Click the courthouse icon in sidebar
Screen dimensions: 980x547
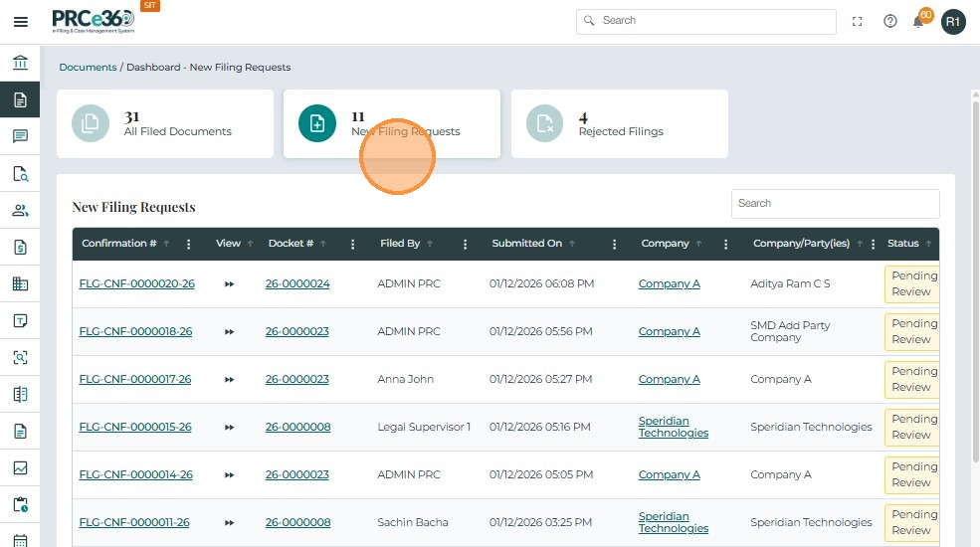tap(20, 63)
